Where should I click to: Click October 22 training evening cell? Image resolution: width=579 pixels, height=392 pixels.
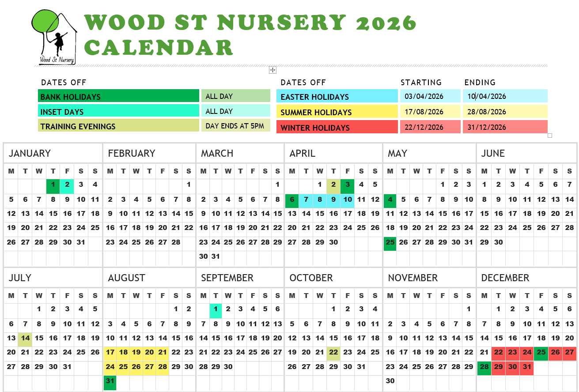click(333, 354)
